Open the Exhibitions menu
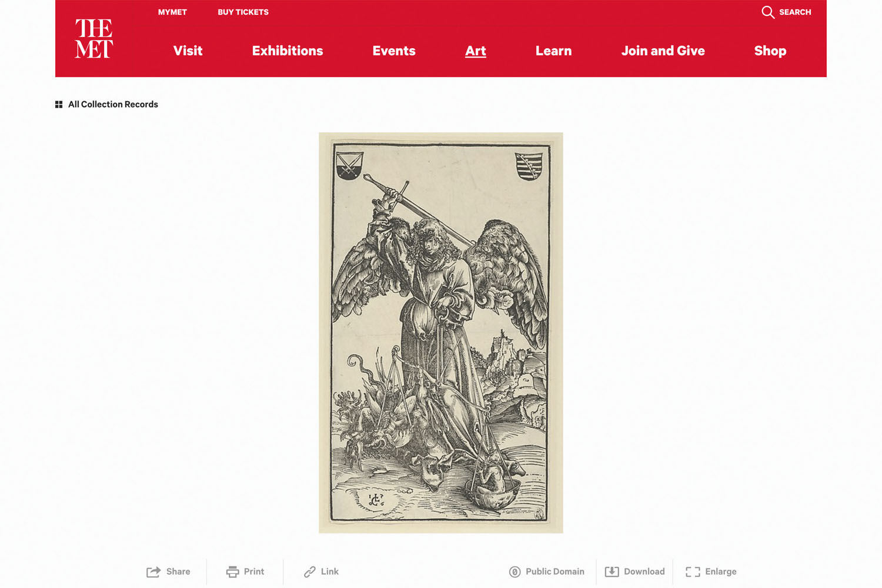Viewport: 882px width, 588px height. 288,51
